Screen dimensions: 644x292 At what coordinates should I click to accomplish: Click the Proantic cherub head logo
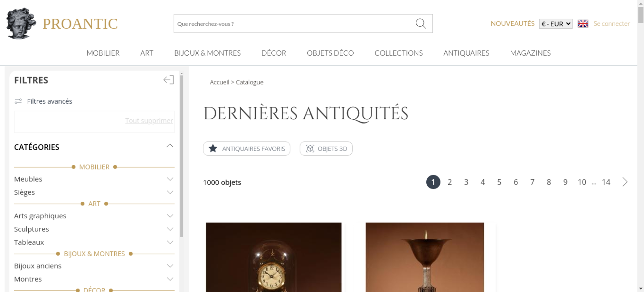21,23
